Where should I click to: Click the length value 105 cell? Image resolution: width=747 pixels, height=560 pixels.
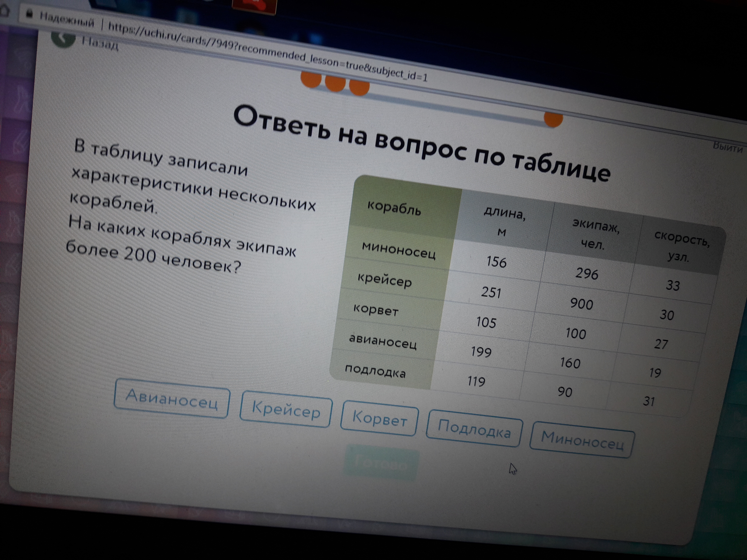coord(486,322)
